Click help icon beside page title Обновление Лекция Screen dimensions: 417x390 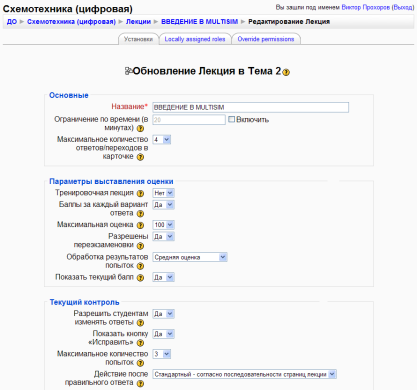click(x=286, y=72)
